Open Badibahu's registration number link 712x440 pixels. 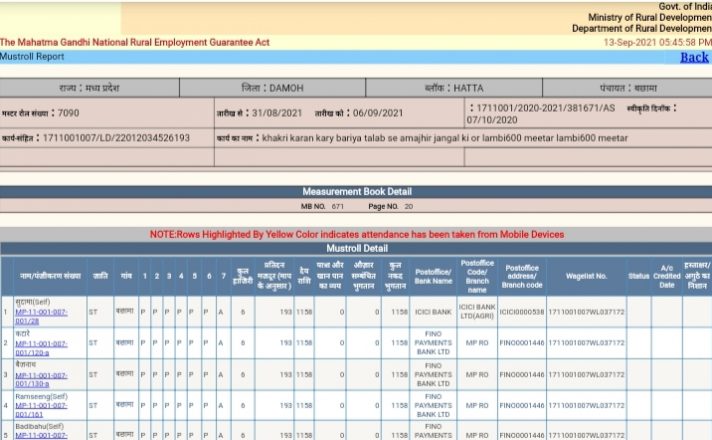[41, 435]
